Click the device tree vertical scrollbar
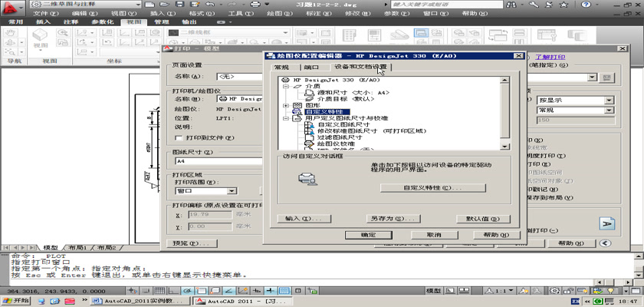 coord(504,113)
